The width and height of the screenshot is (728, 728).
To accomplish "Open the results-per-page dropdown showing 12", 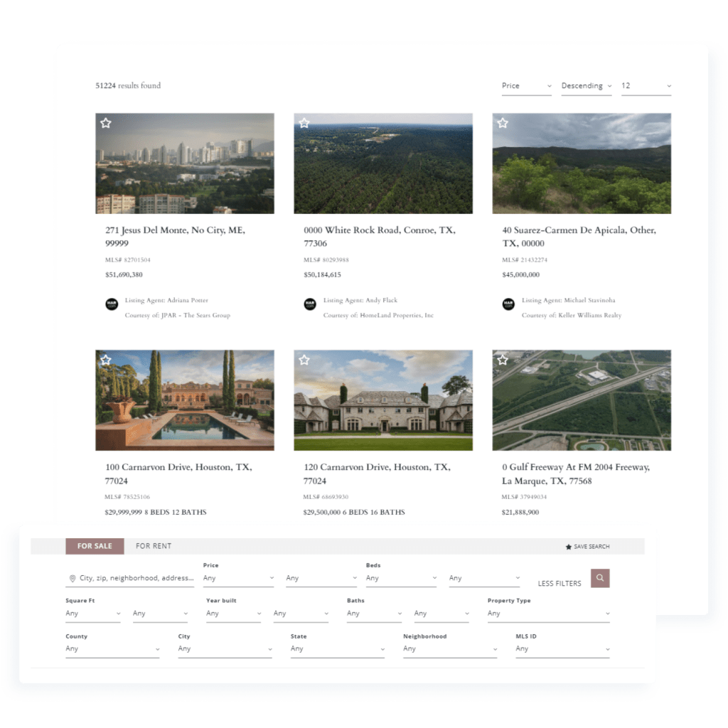I will [646, 85].
